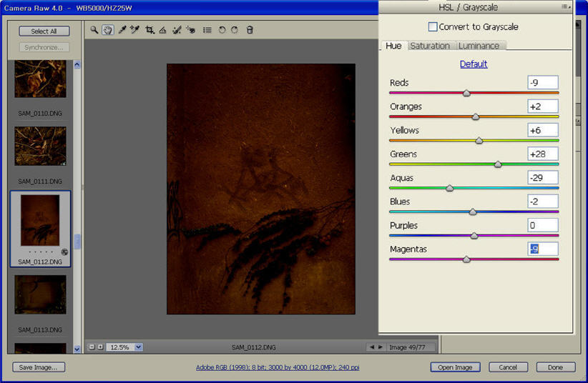
Task: Click the Default link
Action: click(474, 64)
